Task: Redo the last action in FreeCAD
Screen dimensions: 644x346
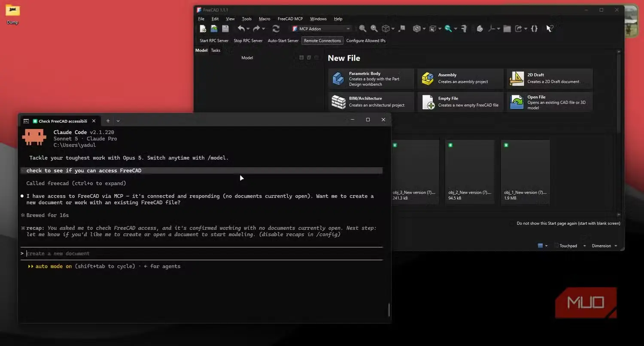Action: coord(256,29)
